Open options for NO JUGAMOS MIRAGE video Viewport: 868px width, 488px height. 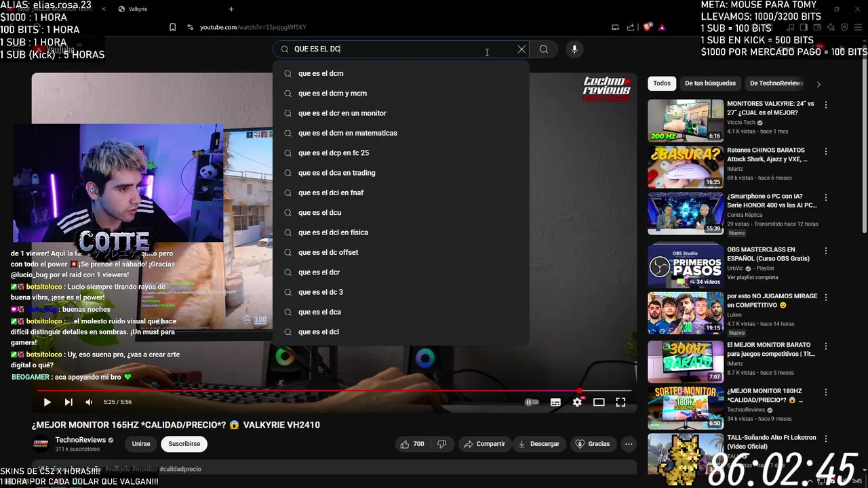pyautogui.click(x=826, y=297)
